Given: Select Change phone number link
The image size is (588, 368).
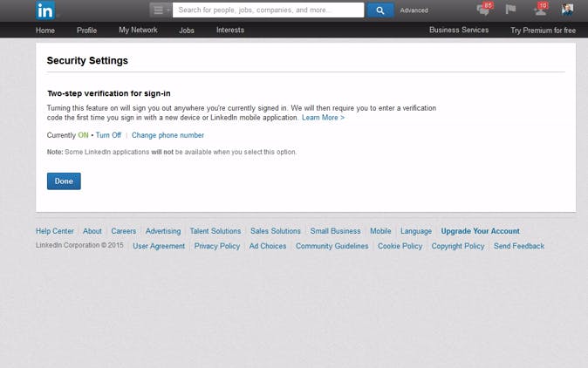Looking at the screenshot, I should (168, 135).
